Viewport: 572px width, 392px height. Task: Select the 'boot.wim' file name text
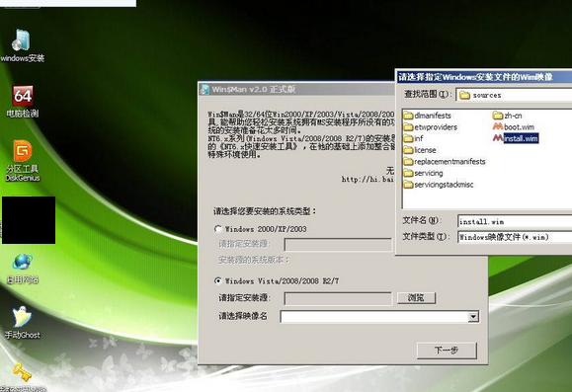coord(519,127)
